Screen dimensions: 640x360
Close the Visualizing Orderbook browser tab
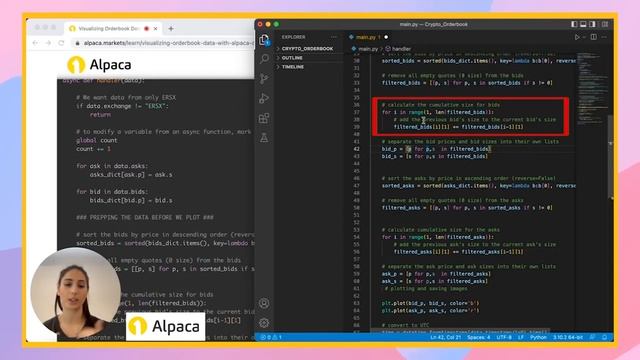pos(156,29)
